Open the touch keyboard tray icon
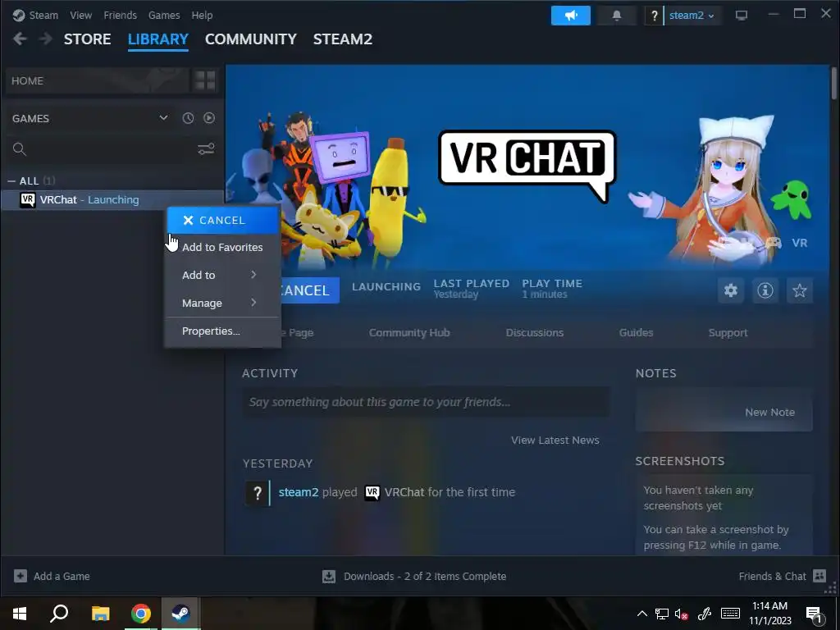The width and height of the screenshot is (840, 630). pyautogui.click(x=730, y=614)
